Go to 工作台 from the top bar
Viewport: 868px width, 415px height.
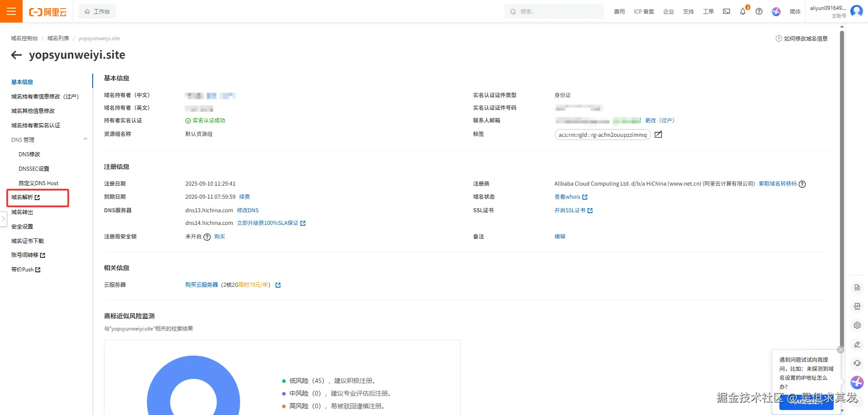point(97,11)
